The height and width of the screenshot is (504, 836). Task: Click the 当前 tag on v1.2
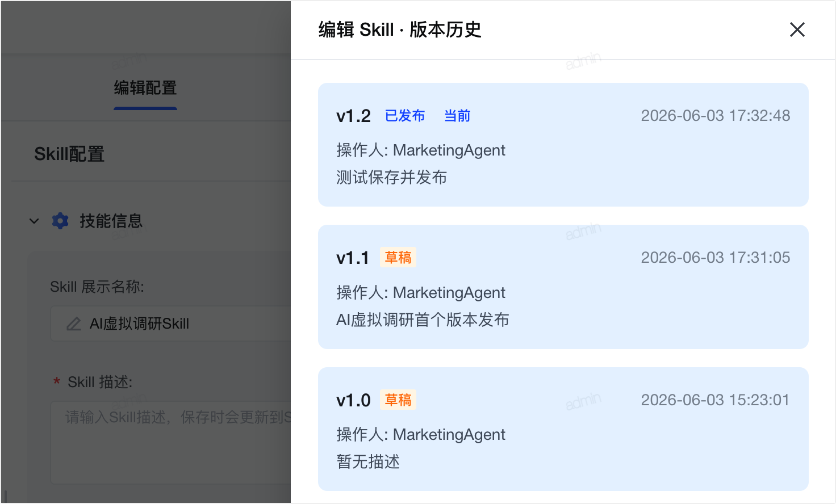pyautogui.click(x=457, y=116)
